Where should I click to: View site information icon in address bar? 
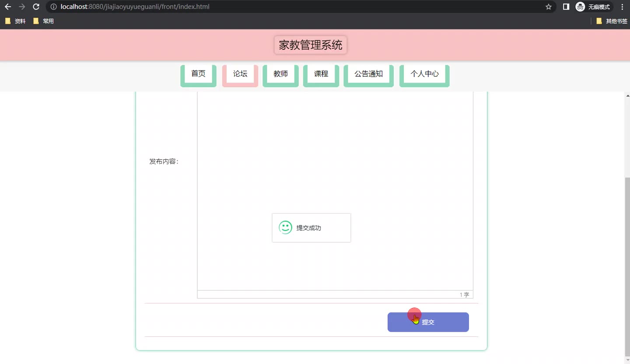[53, 7]
